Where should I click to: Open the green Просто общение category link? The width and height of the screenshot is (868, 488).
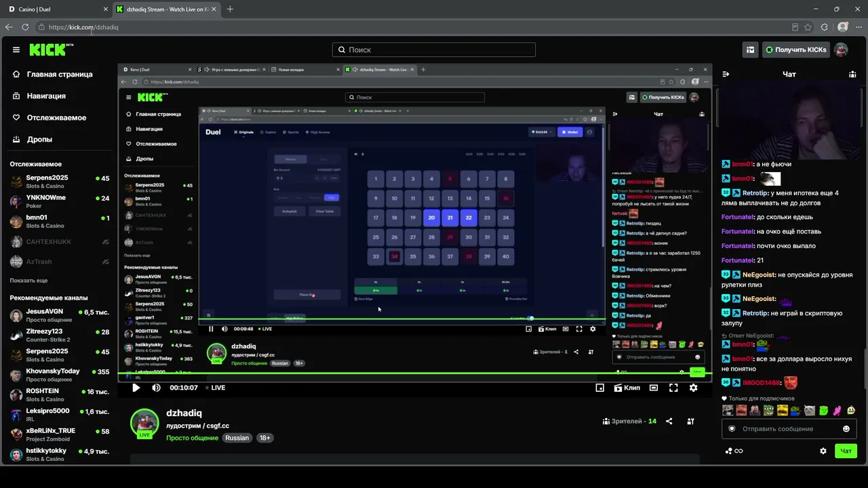[193, 438]
